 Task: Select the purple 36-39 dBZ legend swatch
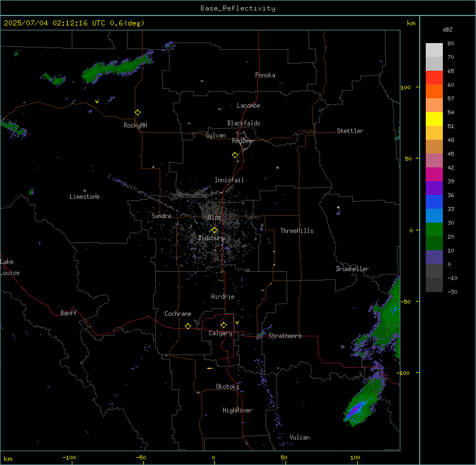click(434, 188)
